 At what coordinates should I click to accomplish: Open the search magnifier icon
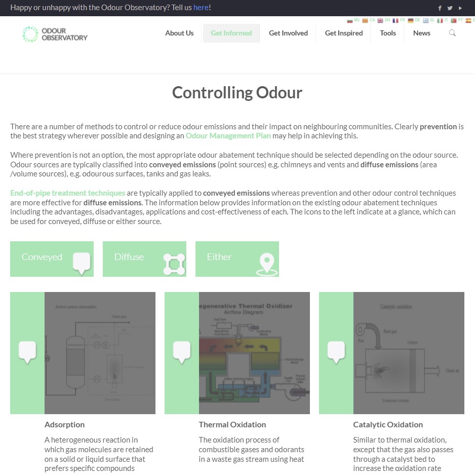coord(452,33)
